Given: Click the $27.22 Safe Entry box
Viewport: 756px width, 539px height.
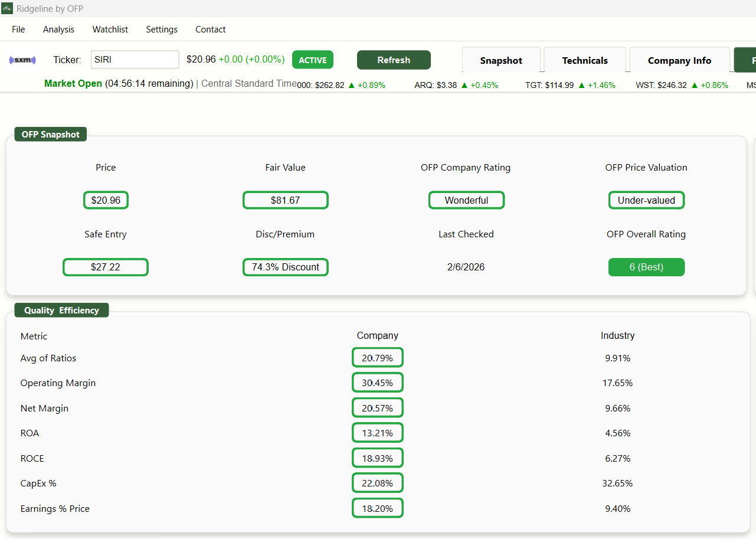Looking at the screenshot, I should [x=106, y=267].
